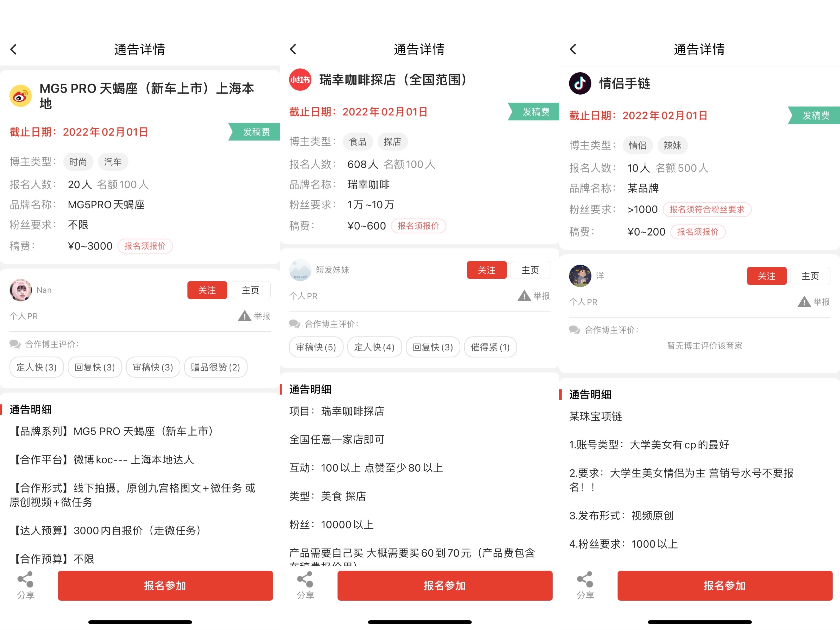Sign up for 瑞幸咖啡探店 via 报名参加
Viewport: 840px width, 630px height.
click(445, 586)
